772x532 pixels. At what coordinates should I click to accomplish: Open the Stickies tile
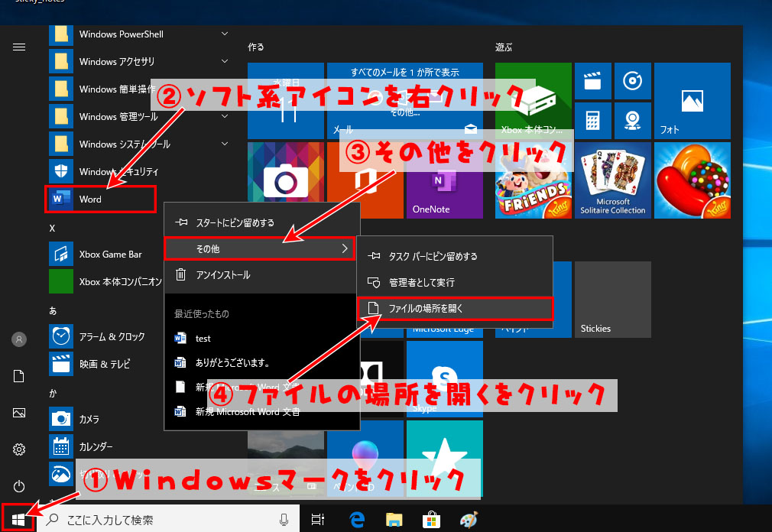pyautogui.click(x=613, y=299)
